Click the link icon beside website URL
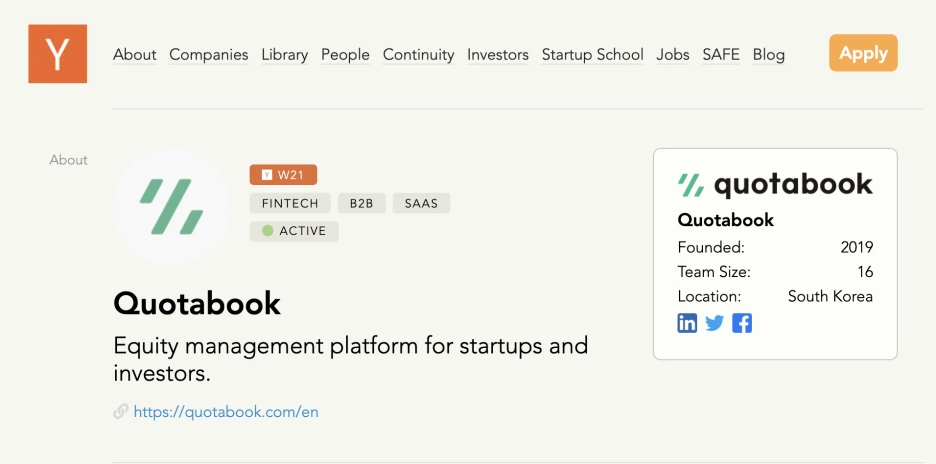The width and height of the screenshot is (936, 464). coord(121,411)
